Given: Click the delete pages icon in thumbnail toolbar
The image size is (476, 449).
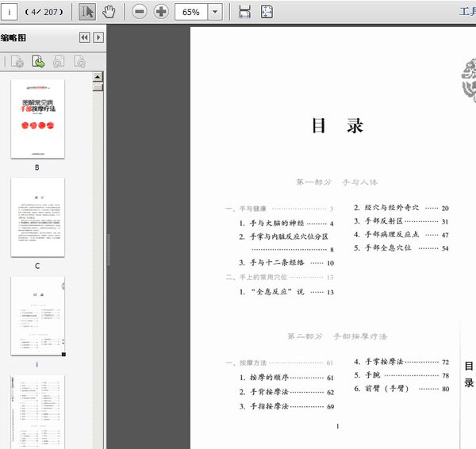Looking at the screenshot, I should tap(17, 61).
